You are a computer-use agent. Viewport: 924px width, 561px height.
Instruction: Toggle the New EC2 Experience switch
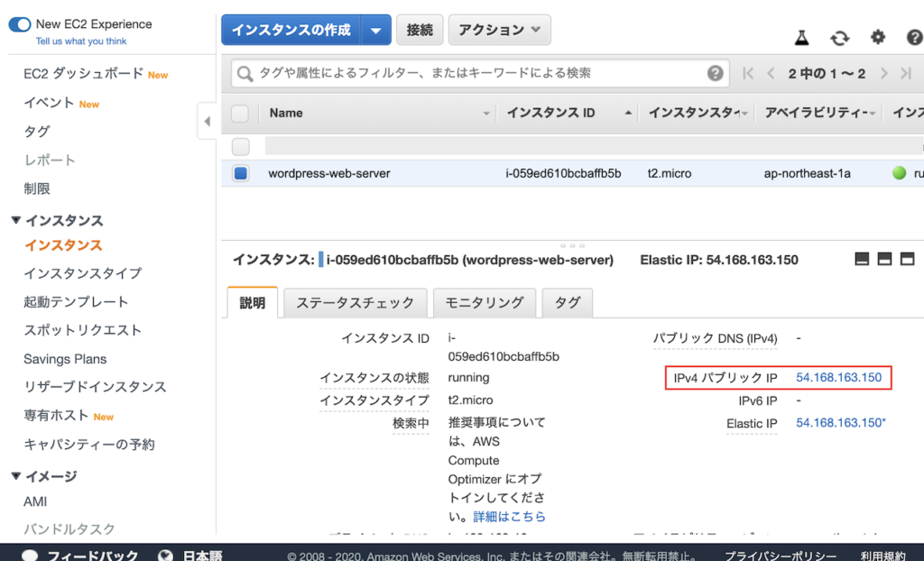point(20,24)
